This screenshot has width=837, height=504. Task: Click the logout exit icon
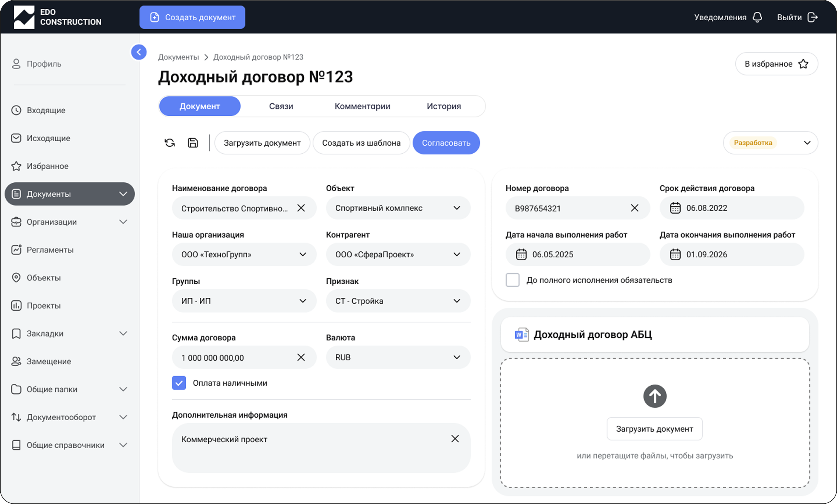pos(812,17)
